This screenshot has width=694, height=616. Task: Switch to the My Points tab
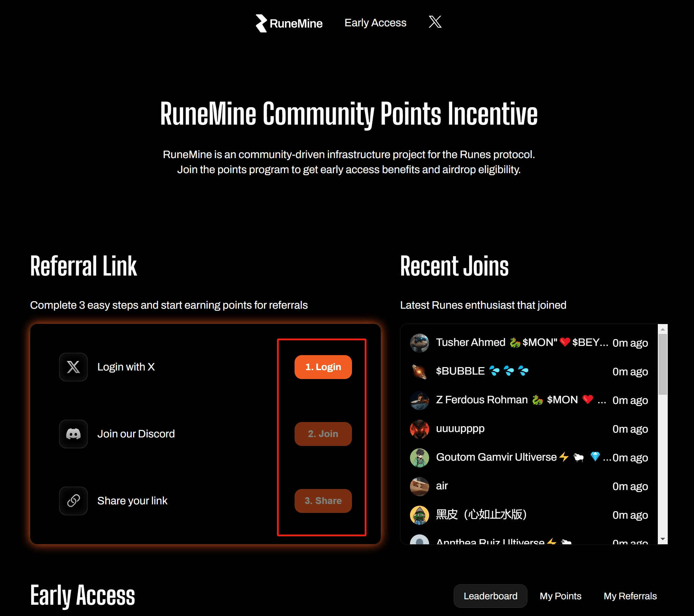(560, 596)
